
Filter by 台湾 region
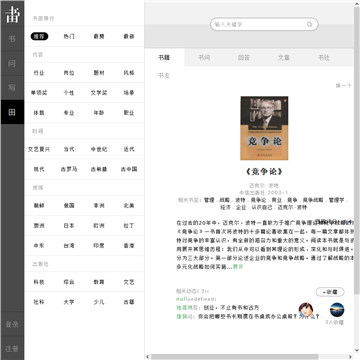click(x=69, y=245)
